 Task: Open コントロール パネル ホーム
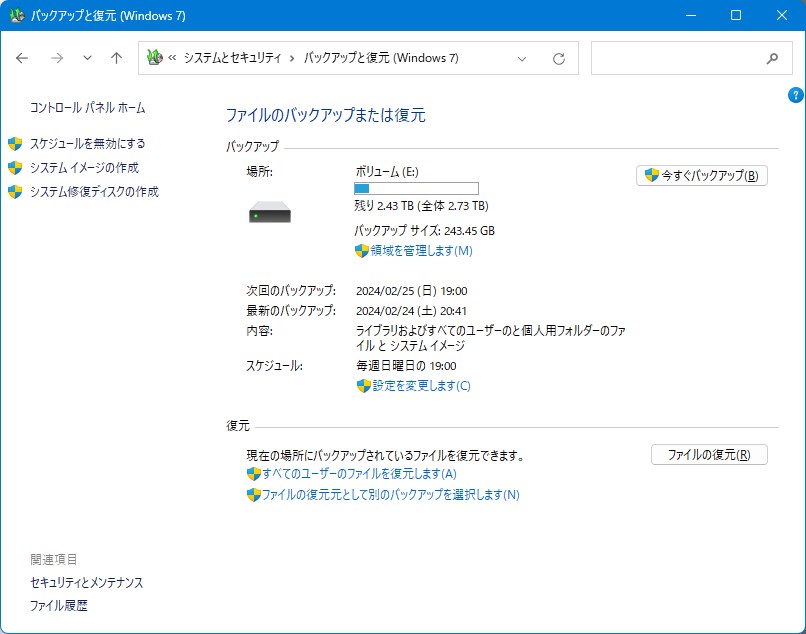click(87, 107)
